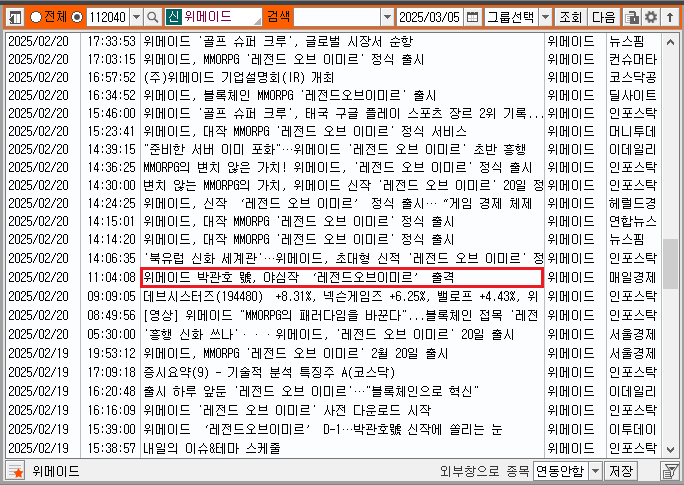684x485 pixels.
Task: Click the 위메이드 stock name box
Action: coord(221,17)
